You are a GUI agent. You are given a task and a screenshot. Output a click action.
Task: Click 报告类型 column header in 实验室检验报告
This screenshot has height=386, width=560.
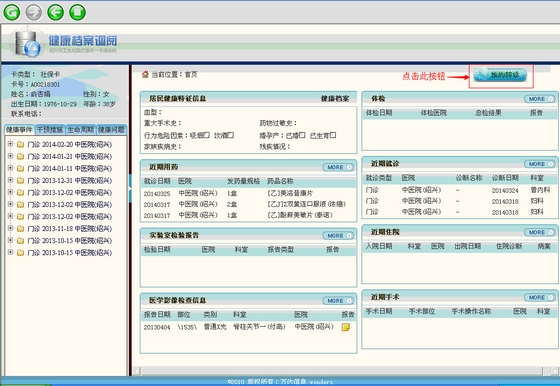pyautogui.click(x=281, y=250)
